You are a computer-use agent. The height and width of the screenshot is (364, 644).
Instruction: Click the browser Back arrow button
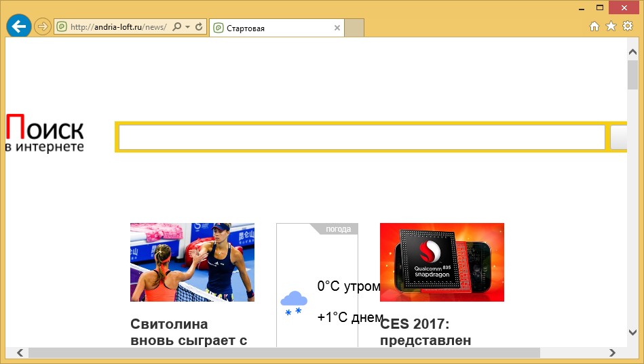[x=19, y=26]
